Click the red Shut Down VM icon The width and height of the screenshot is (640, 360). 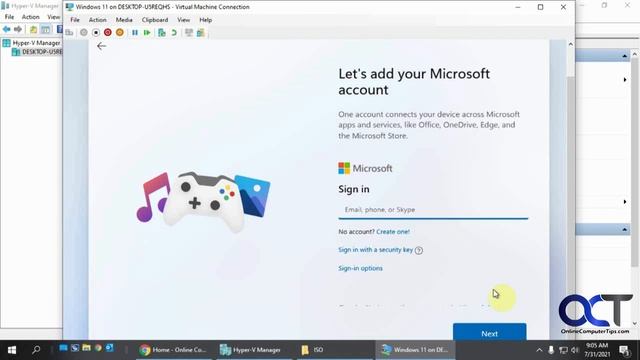(x=108, y=33)
